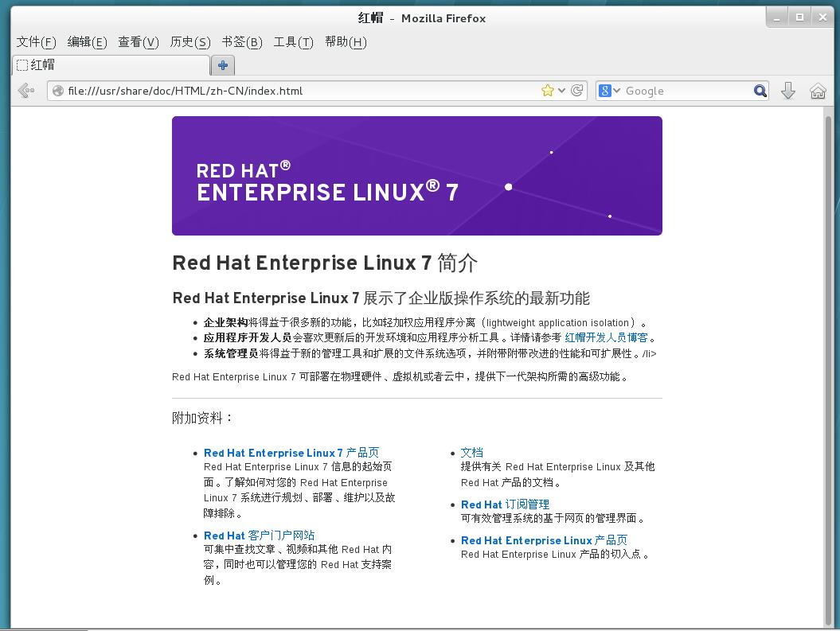The width and height of the screenshot is (840, 631).
Task: Open the 帮助(H) menu
Action: (x=346, y=41)
